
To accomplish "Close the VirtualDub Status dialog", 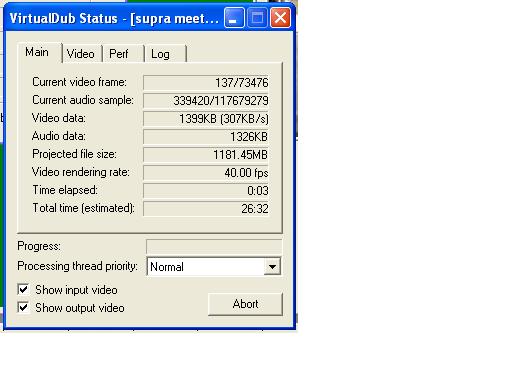I will click(x=280, y=18).
